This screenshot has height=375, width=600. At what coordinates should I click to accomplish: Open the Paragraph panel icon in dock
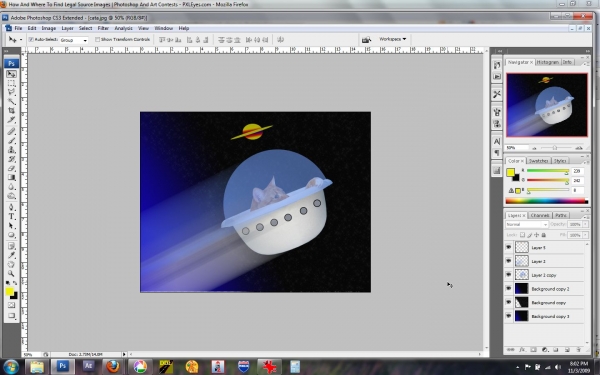point(497,153)
